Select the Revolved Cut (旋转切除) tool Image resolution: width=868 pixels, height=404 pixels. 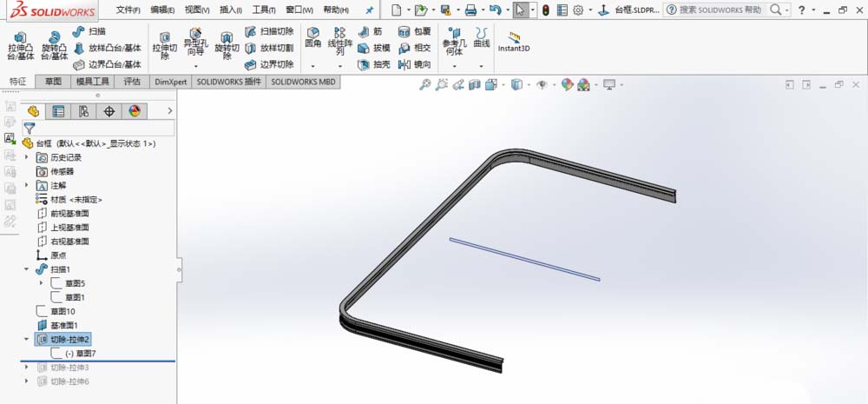pos(227,46)
